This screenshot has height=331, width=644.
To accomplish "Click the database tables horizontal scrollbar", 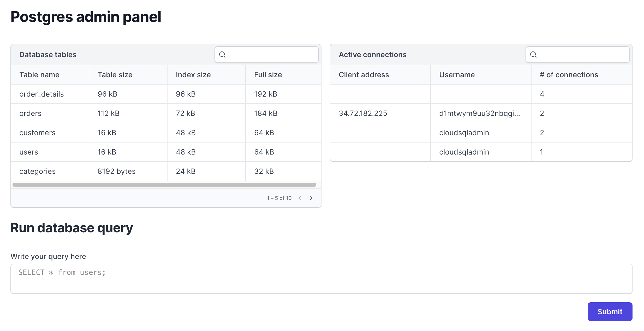I will [x=164, y=185].
